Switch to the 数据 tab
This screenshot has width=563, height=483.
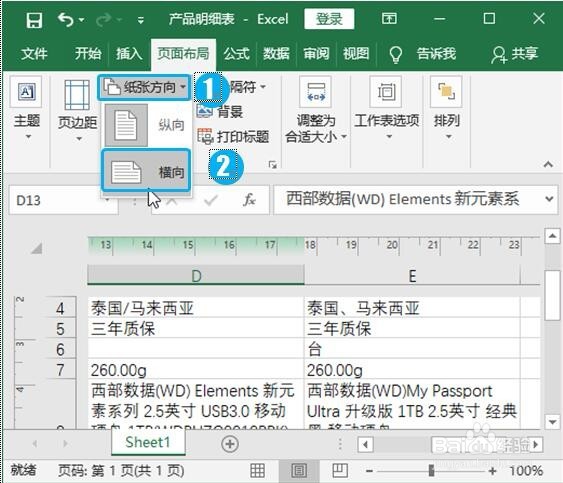pos(276,54)
